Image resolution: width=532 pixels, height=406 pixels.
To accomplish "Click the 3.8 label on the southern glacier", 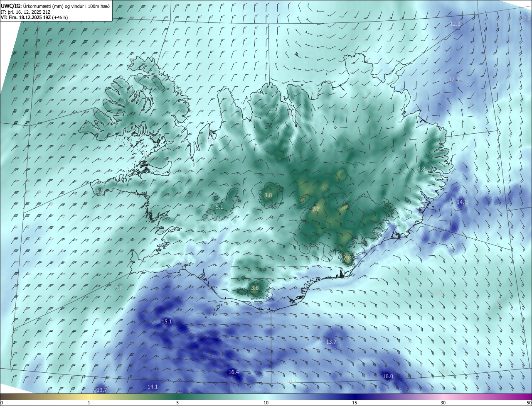I will click(x=255, y=288).
